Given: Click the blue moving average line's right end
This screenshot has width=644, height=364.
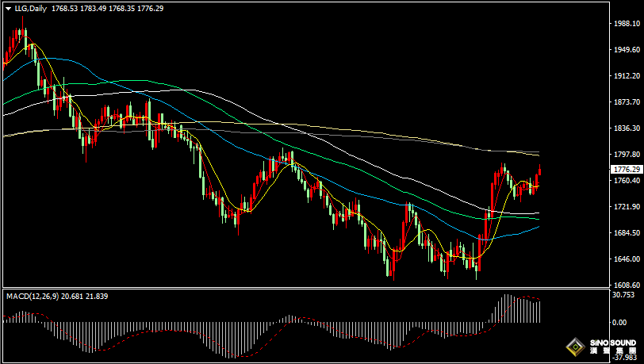Looking at the screenshot, I should coord(537,227).
